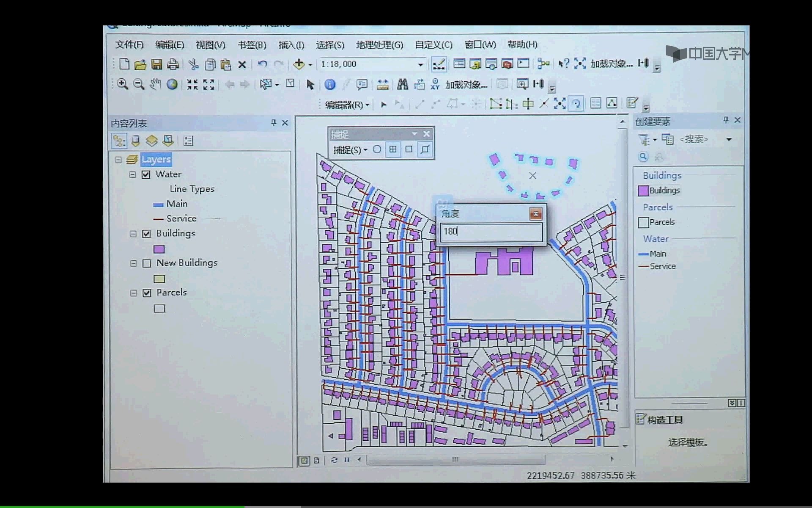
Task: Click the Find binoculars icon
Action: [402, 84]
